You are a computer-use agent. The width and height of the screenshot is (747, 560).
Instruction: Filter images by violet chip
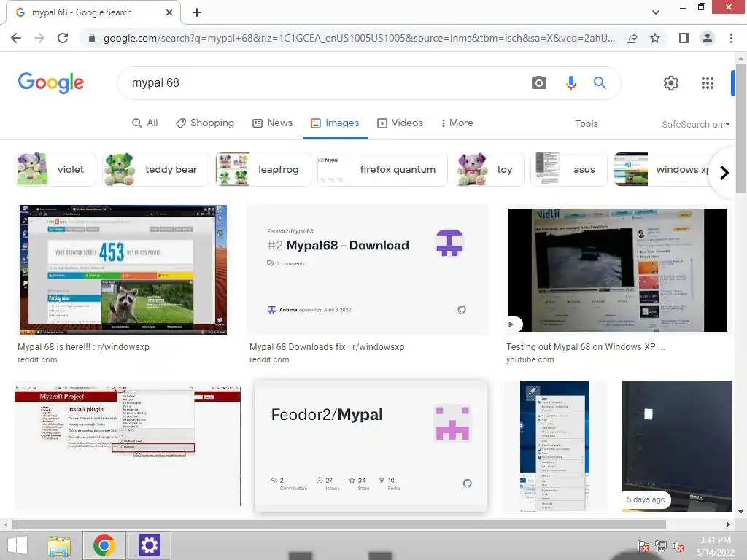pos(55,169)
